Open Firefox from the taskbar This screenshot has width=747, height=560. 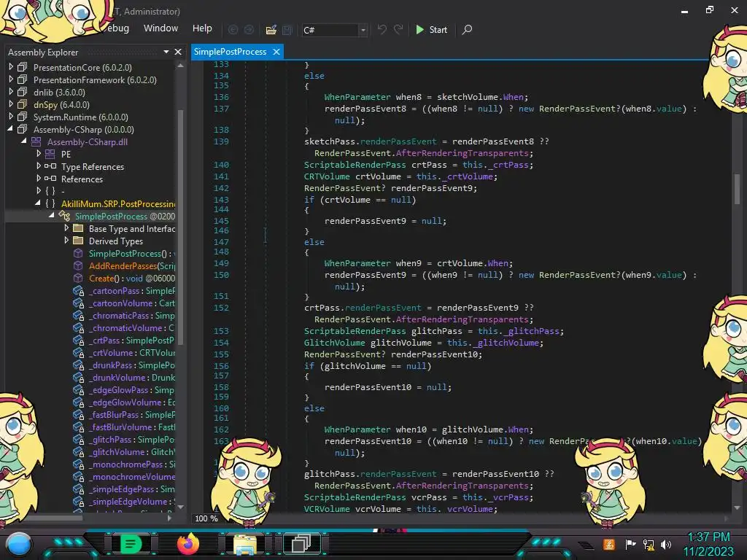[x=187, y=544]
